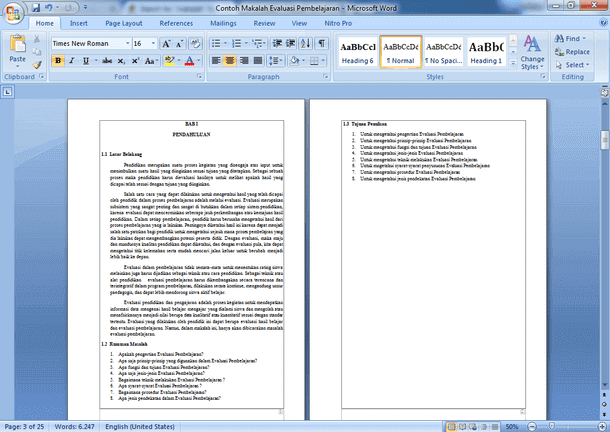610x432 pixels.
Task: Open the font name dropdown
Action: pos(127,43)
